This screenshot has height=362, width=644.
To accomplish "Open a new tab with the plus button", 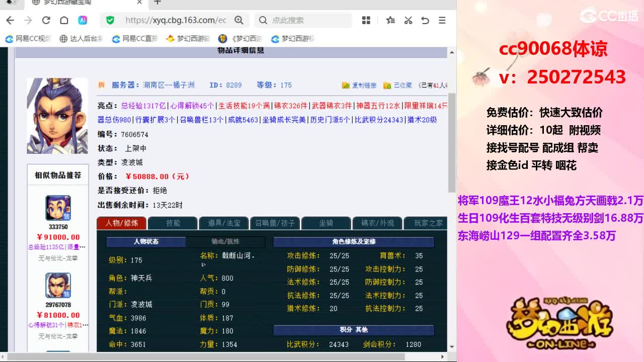I will pyautogui.click(x=157, y=3).
